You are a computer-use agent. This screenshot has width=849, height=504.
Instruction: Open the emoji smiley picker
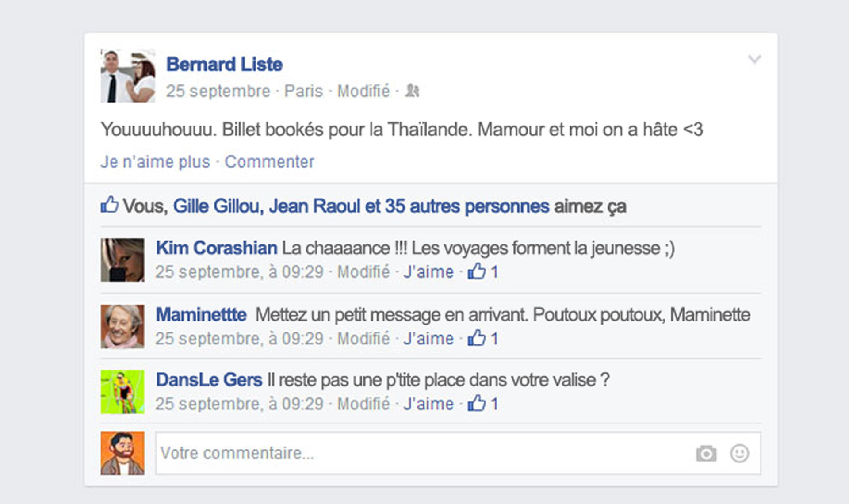click(739, 453)
